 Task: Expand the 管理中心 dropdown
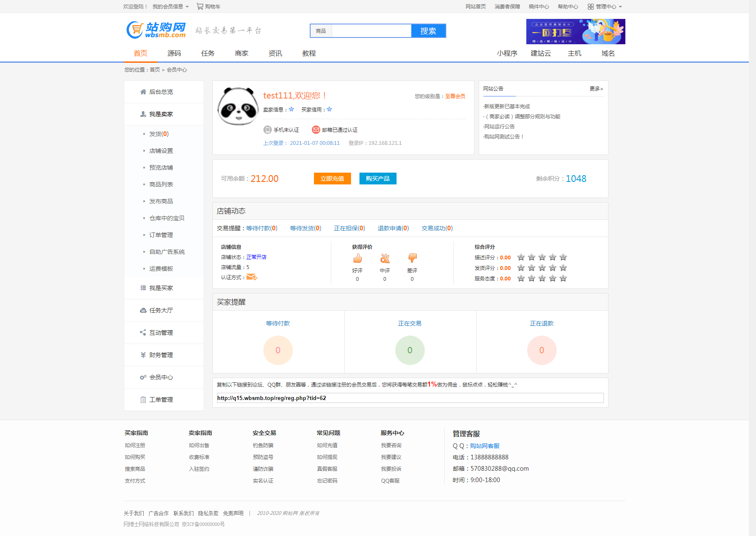click(x=605, y=7)
